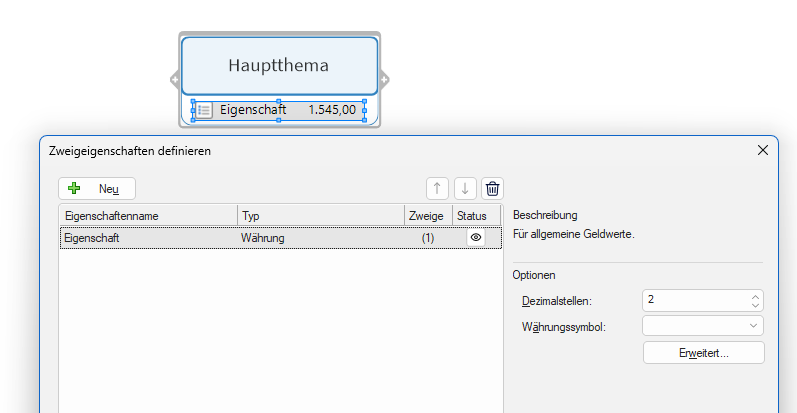Delete the property with the trash icon

[x=492, y=189]
